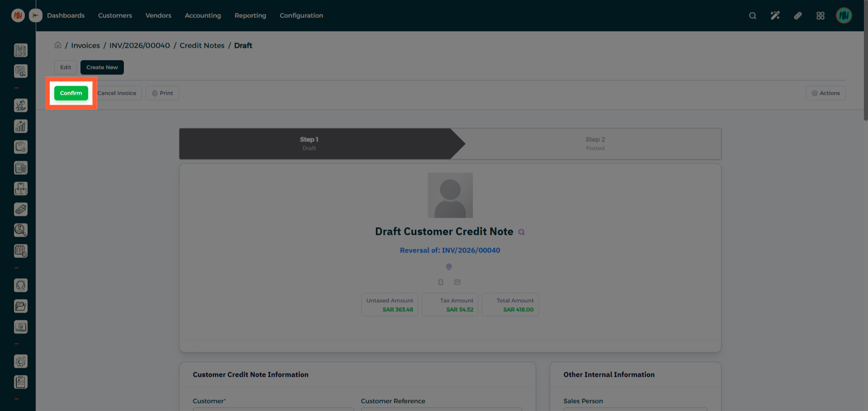Expand the Actions dropdown

825,93
